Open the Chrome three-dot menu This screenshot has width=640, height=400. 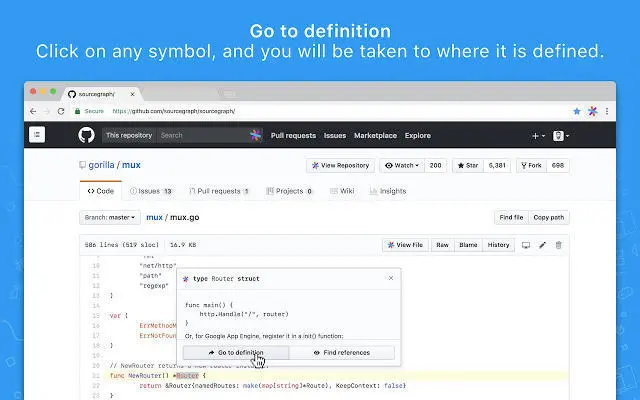point(607,111)
